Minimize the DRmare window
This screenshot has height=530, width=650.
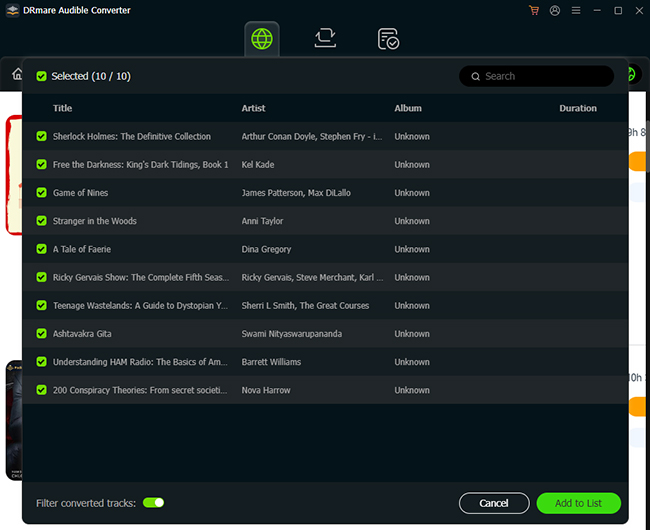[x=597, y=10]
